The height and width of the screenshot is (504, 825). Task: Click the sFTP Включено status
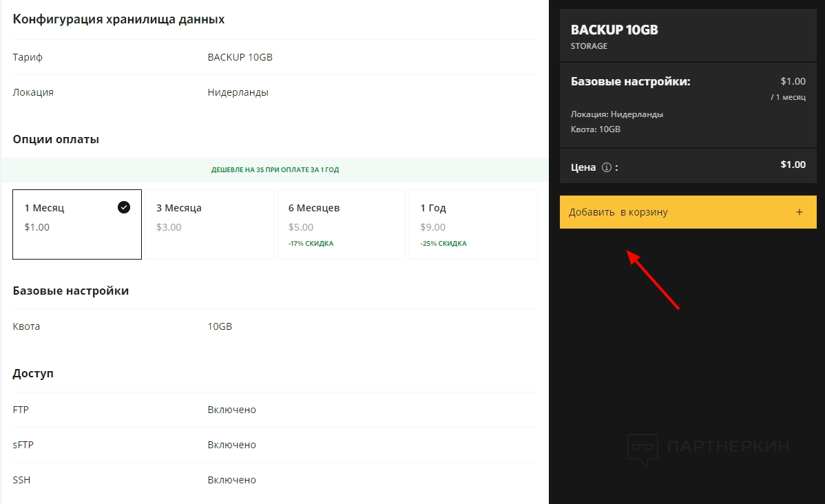coord(231,445)
